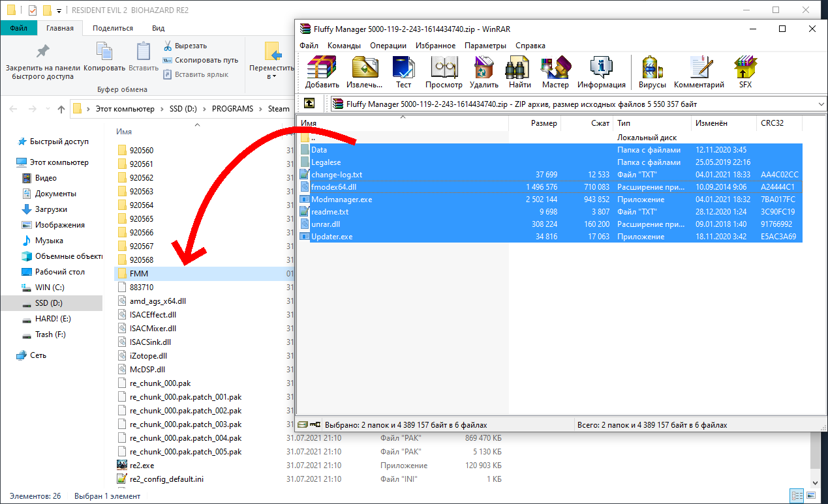Open the Help (Справка) menu in WinRAR
828x504 pixels.
tap(530, 46)
